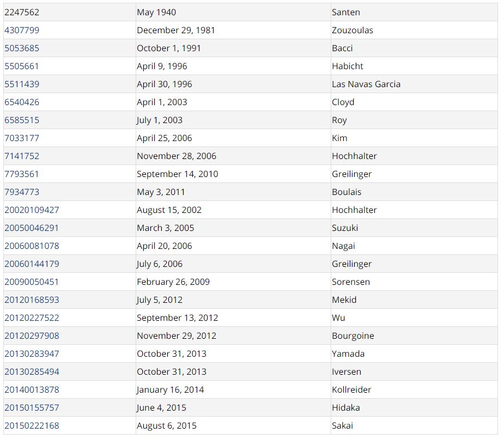Screen dimensions: 504x439
Task: Open patent link 5053685
Action: (22, 48)
